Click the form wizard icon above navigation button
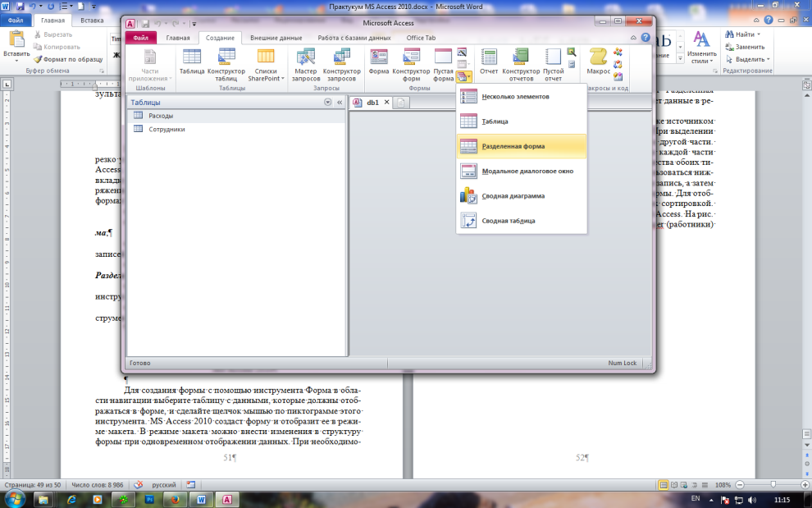Image resolution: width=812 pixels, height=508 pixels. pyautogui.click(x=462, y=53)
